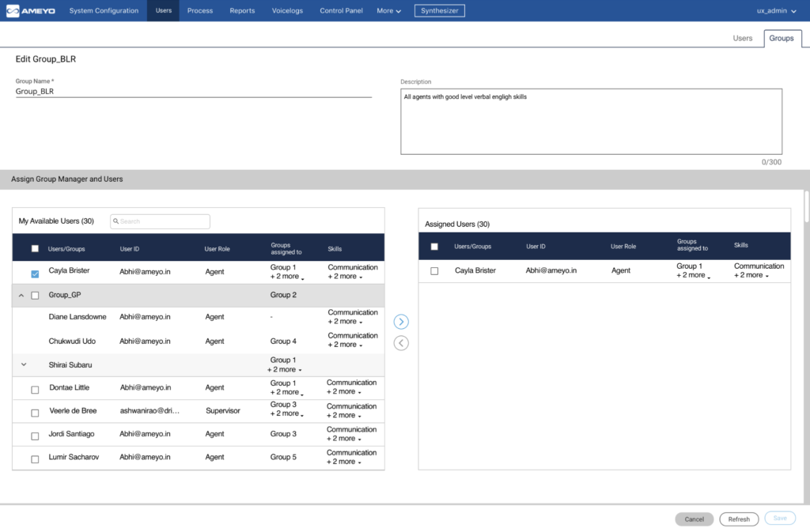Uncheck Cayla Brister in available users
Screen dimensions: 810x532
tap(35, 274)
